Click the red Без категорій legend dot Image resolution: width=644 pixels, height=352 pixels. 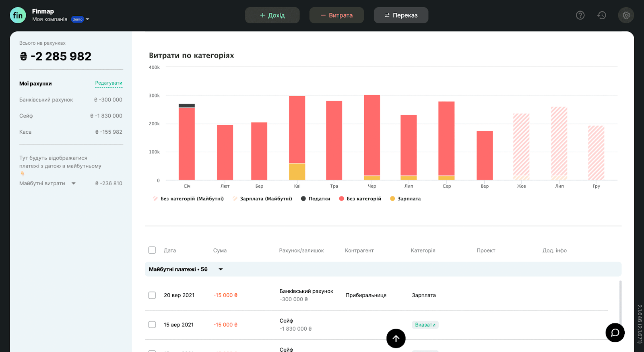pos(341,199)
